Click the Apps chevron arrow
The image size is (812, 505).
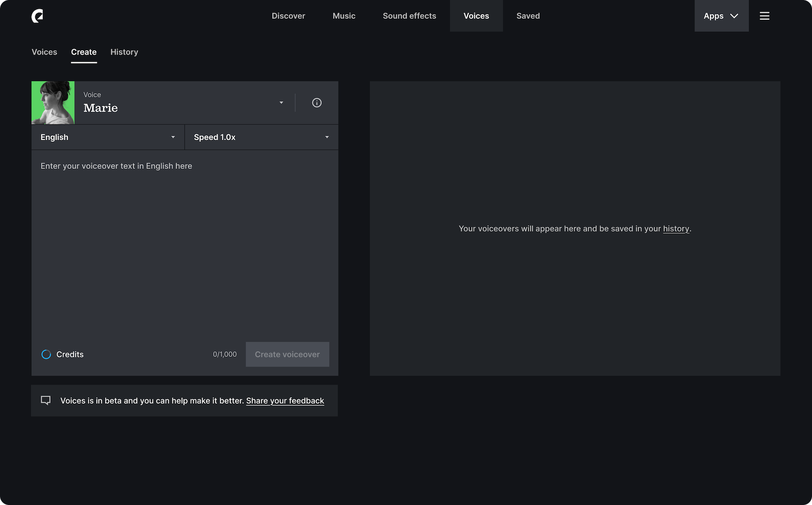tap(734, 16)
